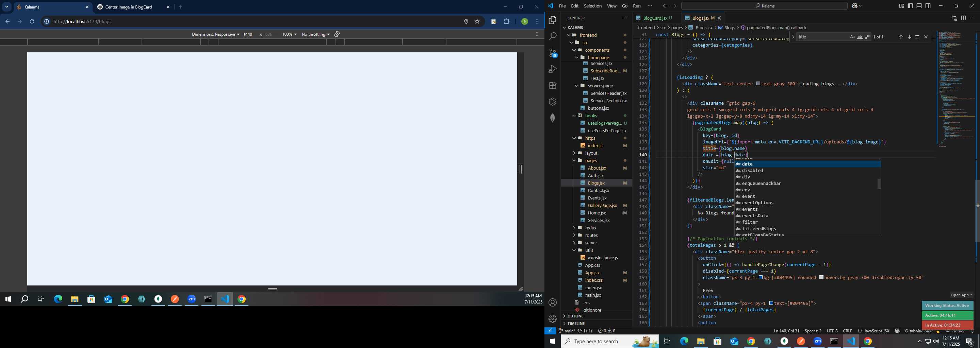Open the Chrome profile avatar
The width and height of the screenshot is (980, 348).
(525, 22)
